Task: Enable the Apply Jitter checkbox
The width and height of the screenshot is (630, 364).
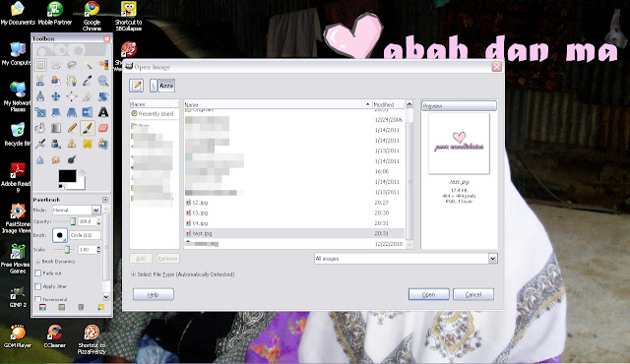Action: click(38, 286)
